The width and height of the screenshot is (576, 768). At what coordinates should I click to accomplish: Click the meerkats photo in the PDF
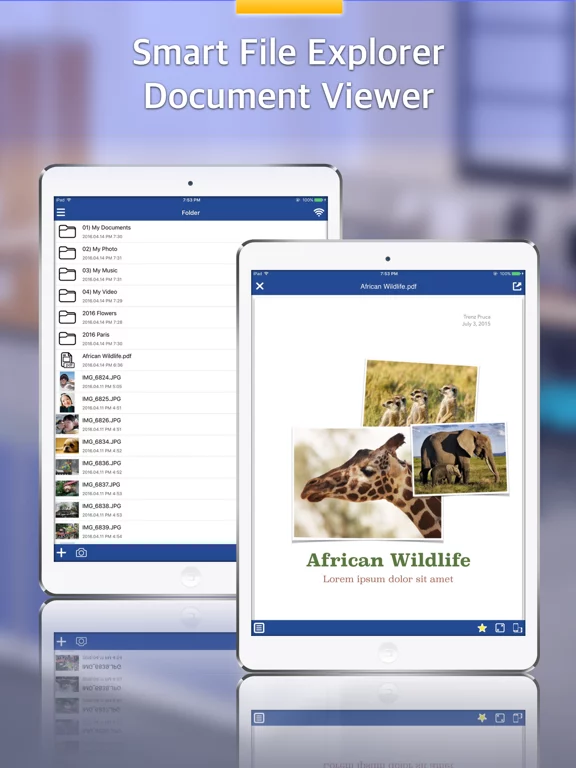(x=421, y=392)
